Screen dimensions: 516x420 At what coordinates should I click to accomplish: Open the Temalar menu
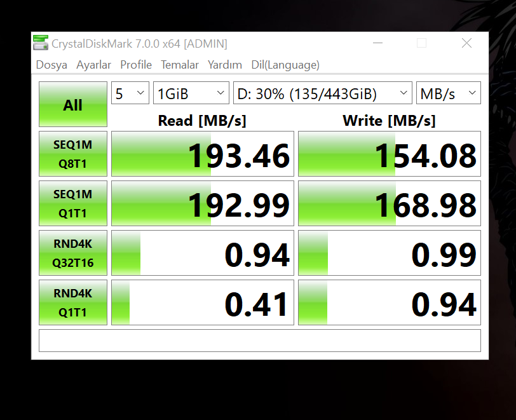coord(179,65)
